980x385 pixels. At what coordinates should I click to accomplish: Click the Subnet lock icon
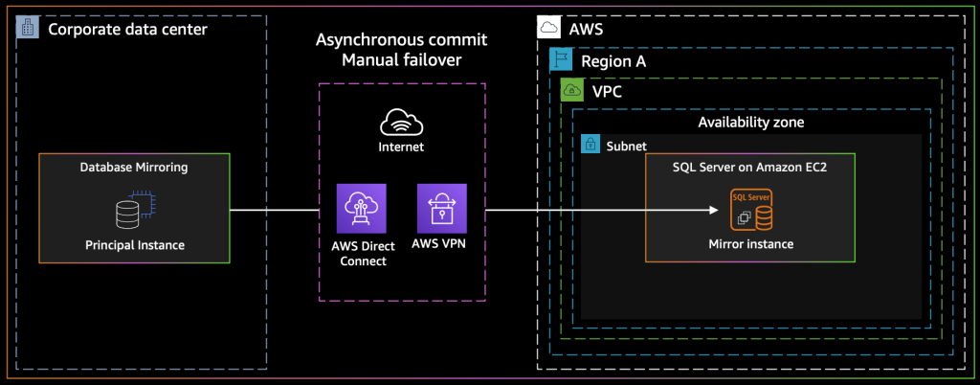click(590, 144)
